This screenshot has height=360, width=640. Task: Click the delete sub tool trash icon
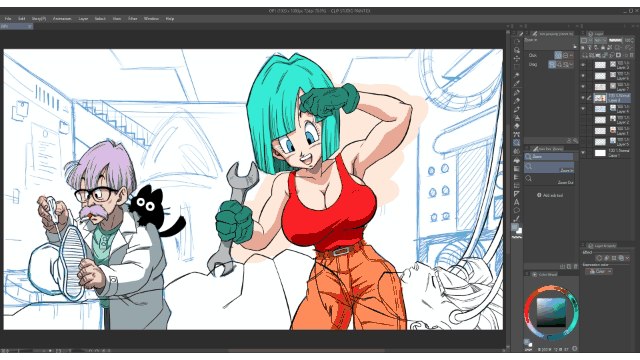click(x=576, y=267)
